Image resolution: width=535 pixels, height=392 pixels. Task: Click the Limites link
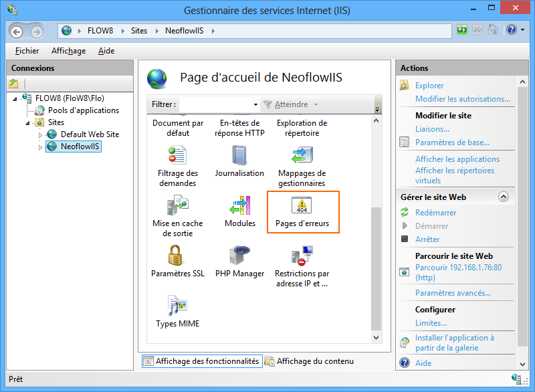[431, 322]
